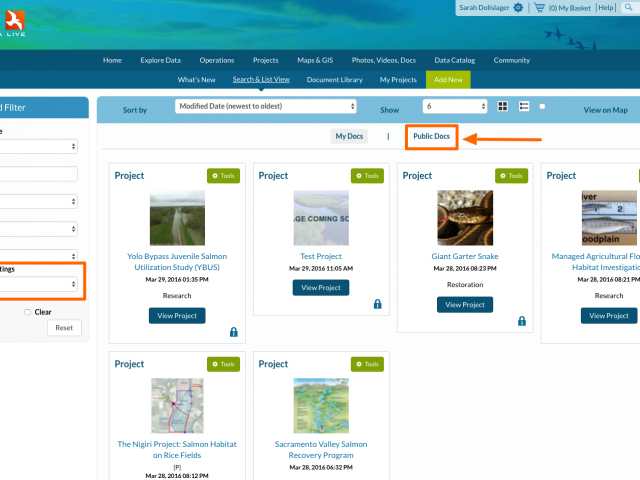Click Yolo Bypass aerial thumbnail

click(177, 218)
